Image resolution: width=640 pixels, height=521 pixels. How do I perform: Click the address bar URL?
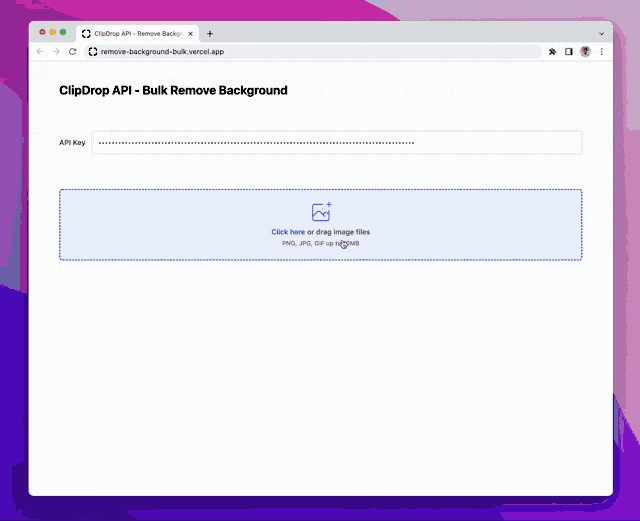[162, 52]
